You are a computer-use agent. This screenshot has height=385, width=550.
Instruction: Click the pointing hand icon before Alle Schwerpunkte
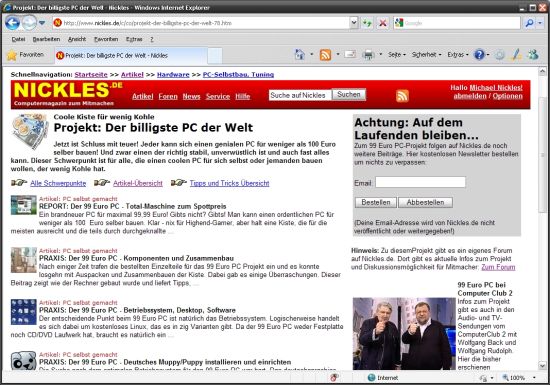[19, 183]
